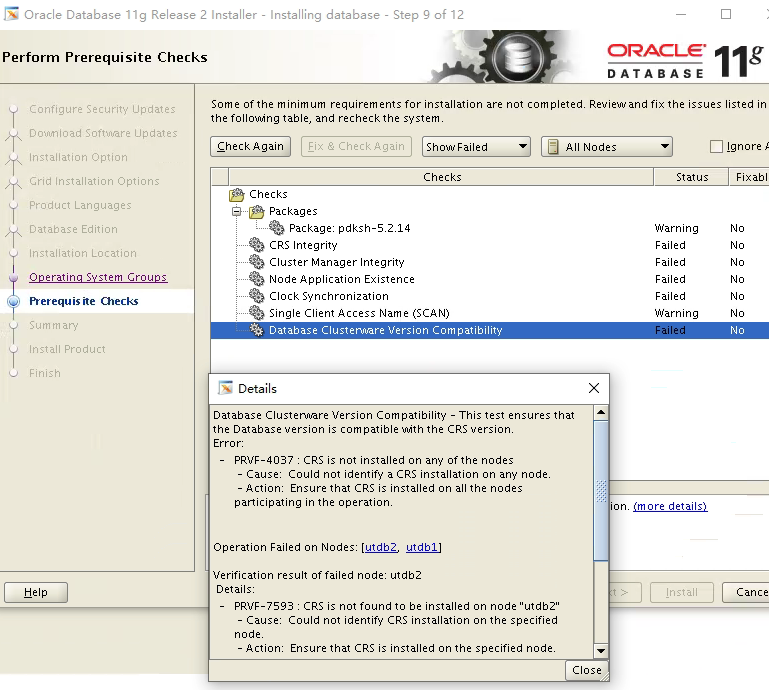Screen dimensions: 769x690
Task: Click gear icon beside Node Application Existence
Action: coord(256,279)
